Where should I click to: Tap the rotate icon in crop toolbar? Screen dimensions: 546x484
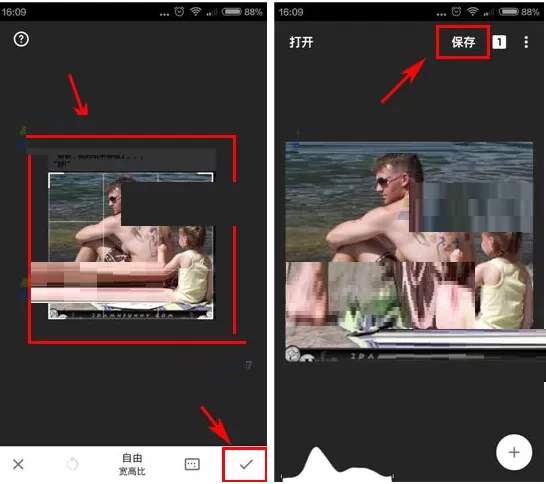pyautogui.click(x=72, y=464)
